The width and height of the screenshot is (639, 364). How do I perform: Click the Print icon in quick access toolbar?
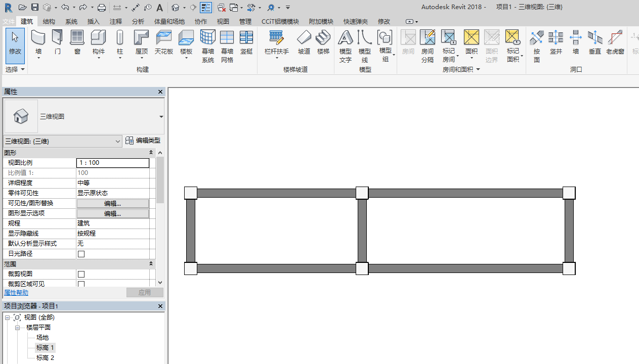coord(102,8)
